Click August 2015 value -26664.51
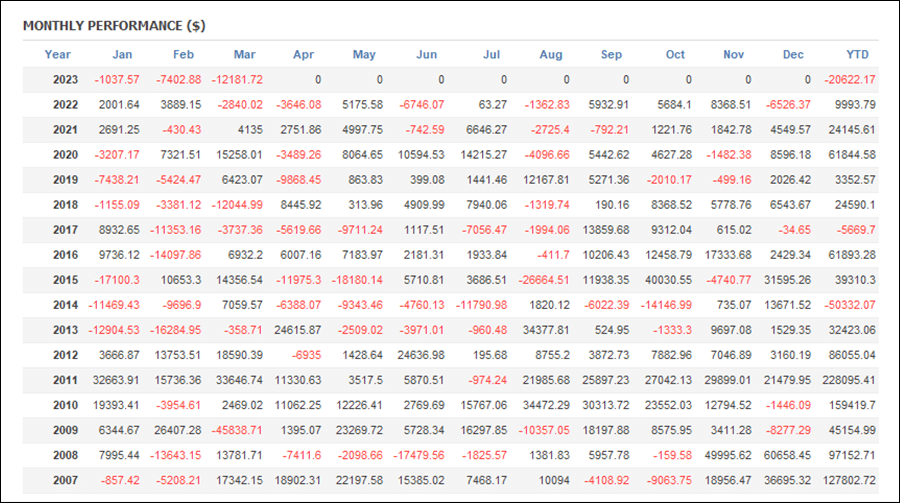 544,280
